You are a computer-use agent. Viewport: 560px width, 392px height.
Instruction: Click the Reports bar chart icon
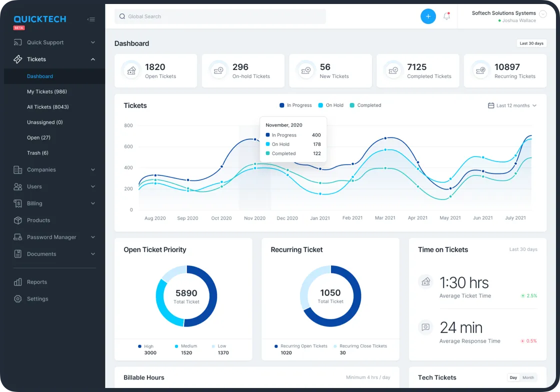point(18,282)
